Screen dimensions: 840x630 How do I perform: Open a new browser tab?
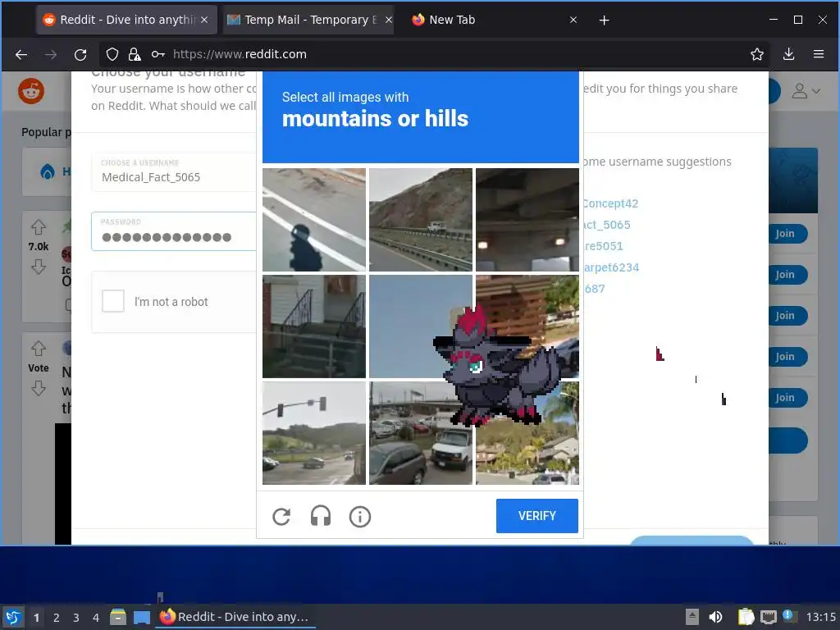pyautogui.click(x=605, y=21)
